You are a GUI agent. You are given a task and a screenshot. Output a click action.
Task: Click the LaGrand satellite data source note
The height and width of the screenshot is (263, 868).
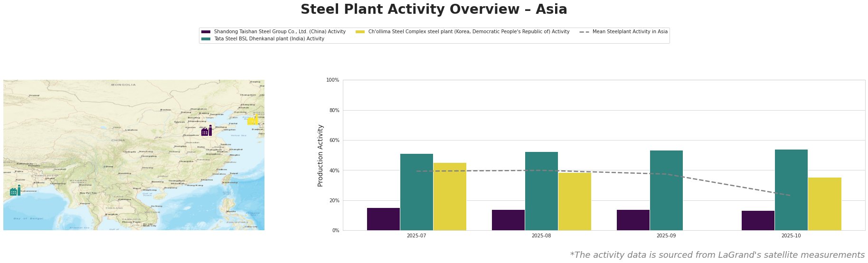point(717,255)
